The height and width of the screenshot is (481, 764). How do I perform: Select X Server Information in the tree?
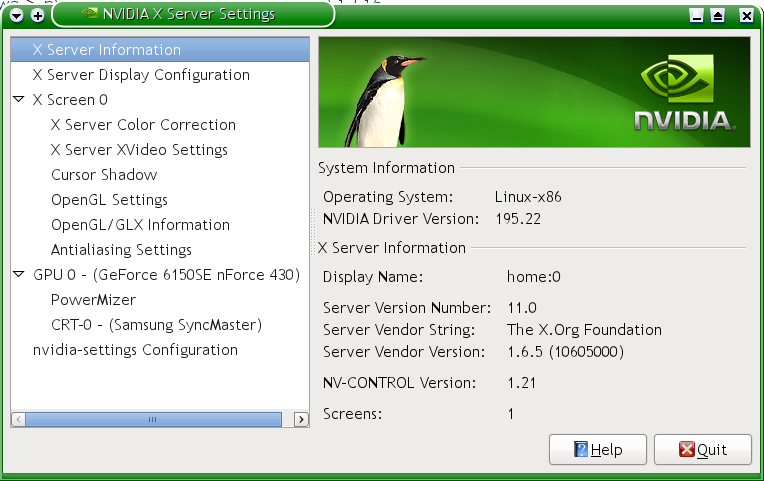click(x=160, y=50)
